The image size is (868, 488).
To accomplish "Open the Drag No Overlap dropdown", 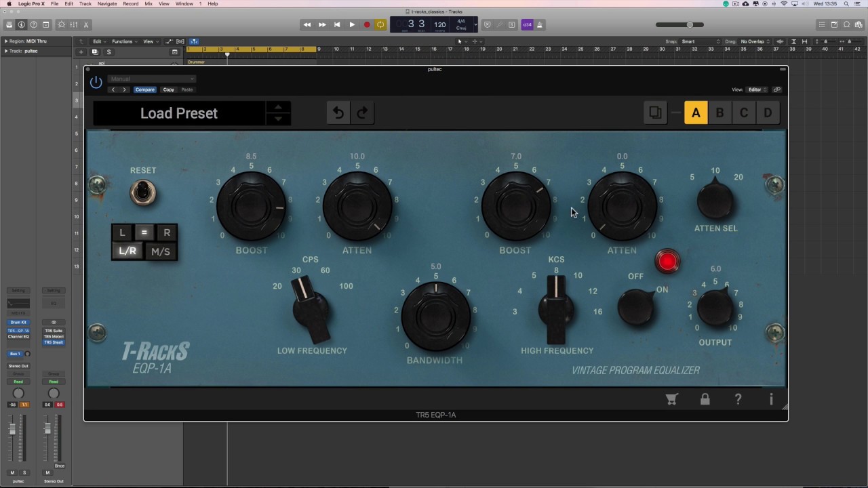I will tap(755, 41).
